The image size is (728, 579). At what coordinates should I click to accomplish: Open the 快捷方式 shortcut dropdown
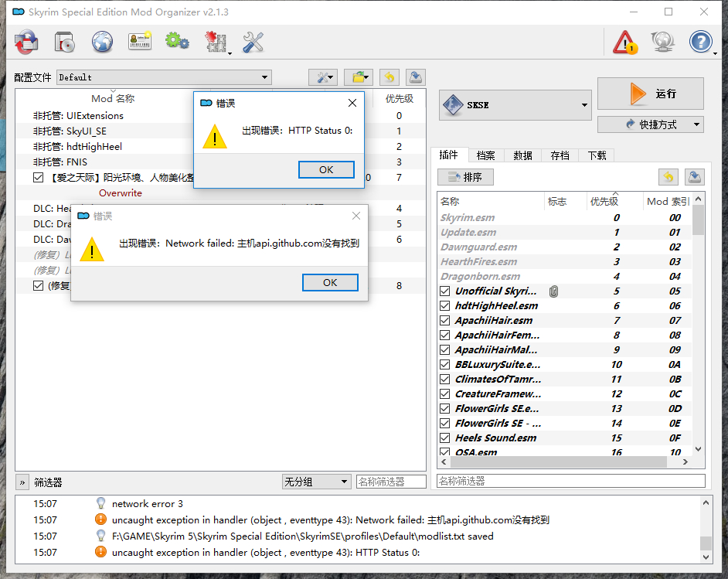[x=651, y=124]
